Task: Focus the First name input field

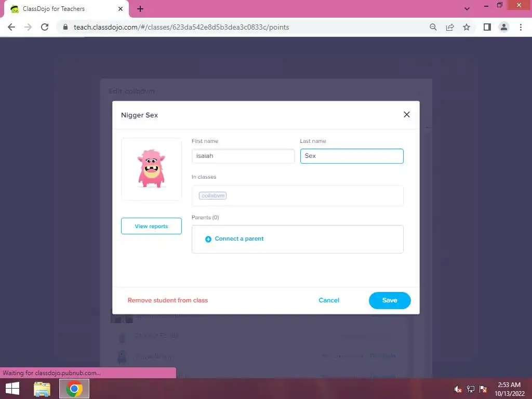Action: coord(243,156)
